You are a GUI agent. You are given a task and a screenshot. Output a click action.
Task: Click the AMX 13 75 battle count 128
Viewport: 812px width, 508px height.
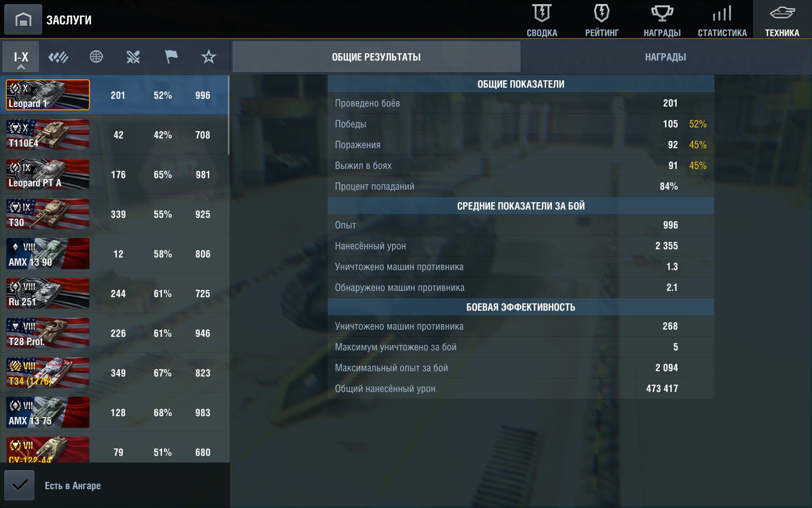[x=118, y=413]
